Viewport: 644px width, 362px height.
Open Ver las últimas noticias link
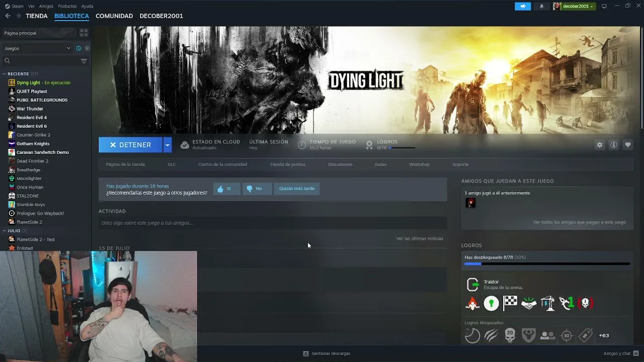[420, 238]
